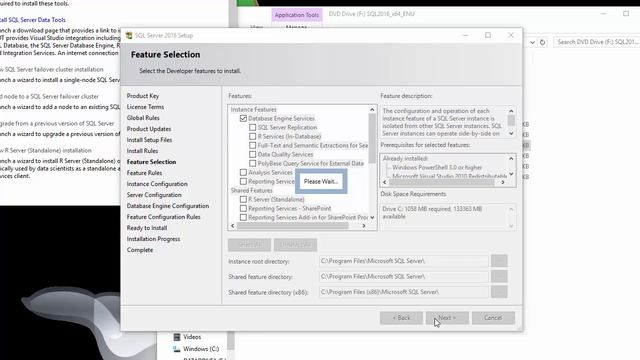Click the Next button
Image resolution: width=640 pixels, height=360 pixels.
447,318
